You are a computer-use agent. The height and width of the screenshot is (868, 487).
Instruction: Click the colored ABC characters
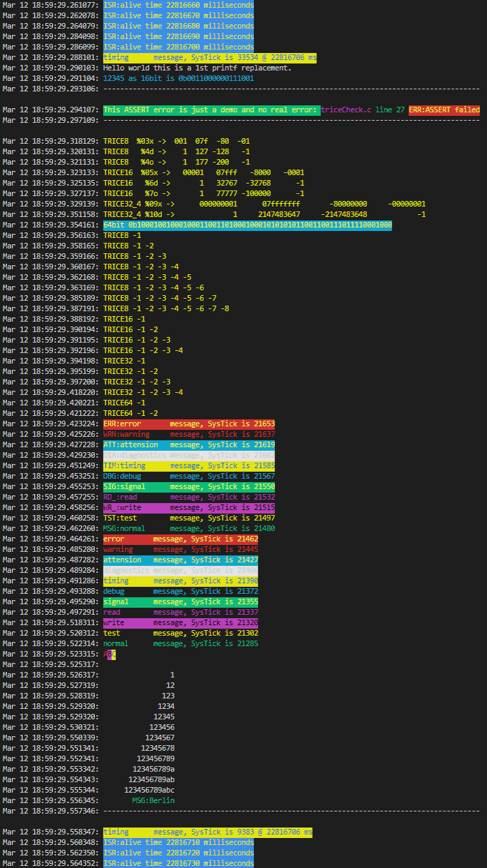pos(110,654)
